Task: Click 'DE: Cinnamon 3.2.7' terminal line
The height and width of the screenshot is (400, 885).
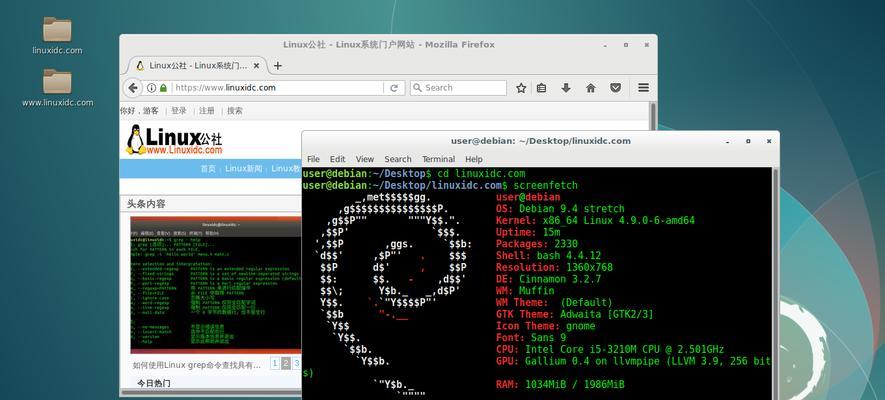Action: click(549, 279)
